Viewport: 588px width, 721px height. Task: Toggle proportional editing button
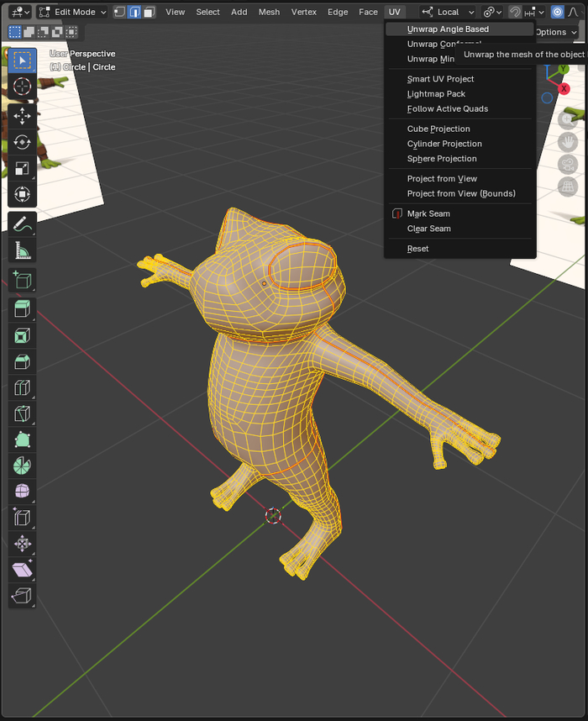tap(557, 12)
